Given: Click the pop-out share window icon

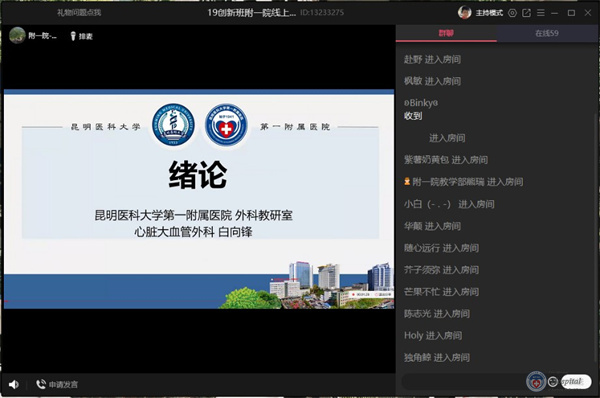Looking at the screenshot, I should 527,13.
